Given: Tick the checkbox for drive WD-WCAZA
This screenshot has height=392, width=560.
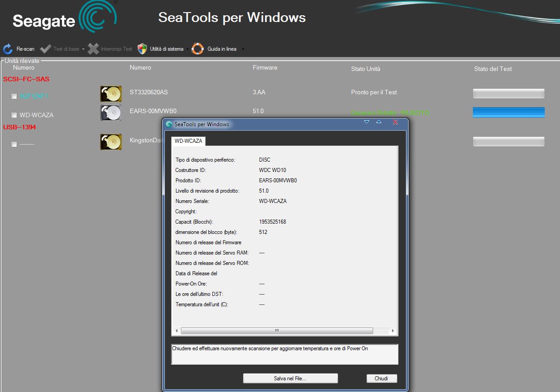Looking at the screenshot, I should [14, 115].
